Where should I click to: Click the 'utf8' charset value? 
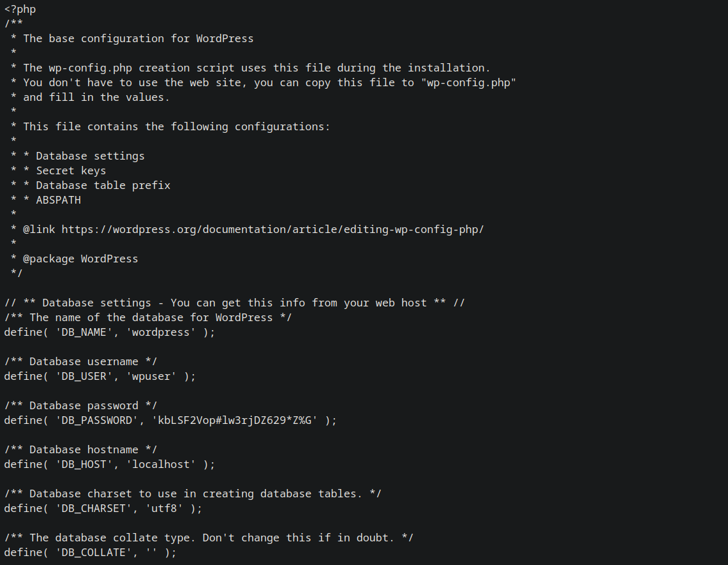(x=167, y=508)
